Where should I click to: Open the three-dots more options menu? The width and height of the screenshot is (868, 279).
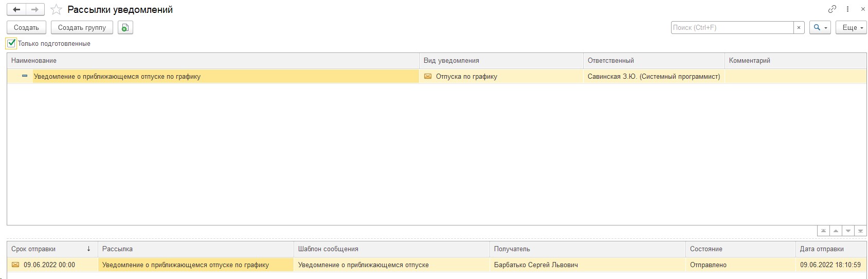tap(847, 9)
